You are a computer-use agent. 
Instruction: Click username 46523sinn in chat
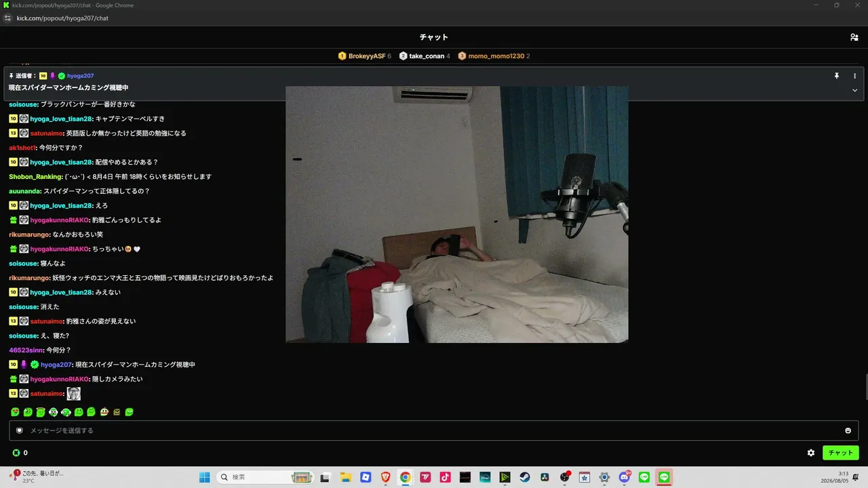tap(26, 350)
